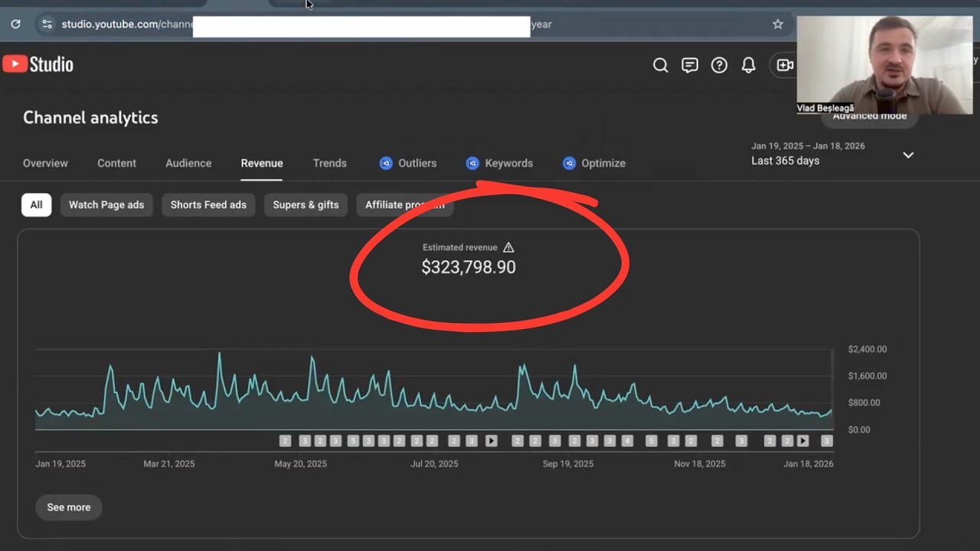
Task: Select the All revenue filter chip
Action: 36,205
